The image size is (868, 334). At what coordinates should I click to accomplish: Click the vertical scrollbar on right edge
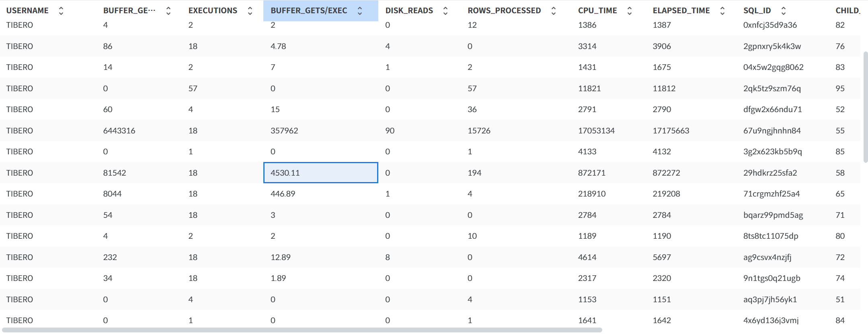tap(865, 107)
